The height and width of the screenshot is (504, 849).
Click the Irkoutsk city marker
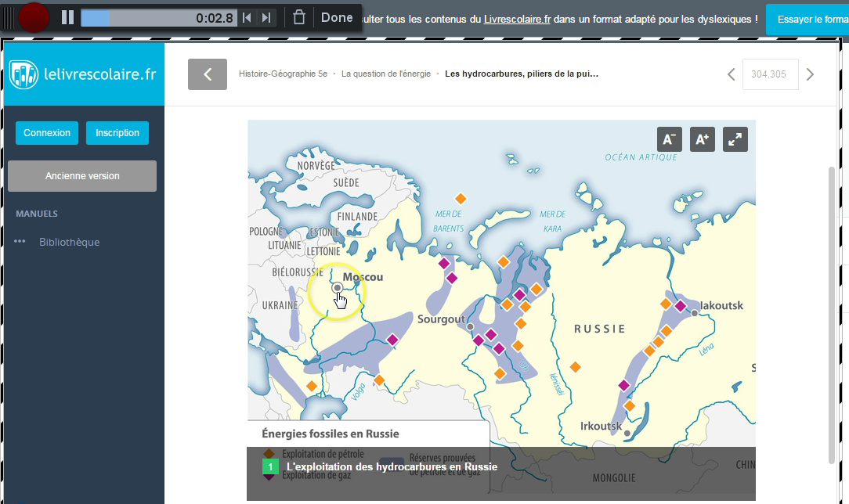627,433
